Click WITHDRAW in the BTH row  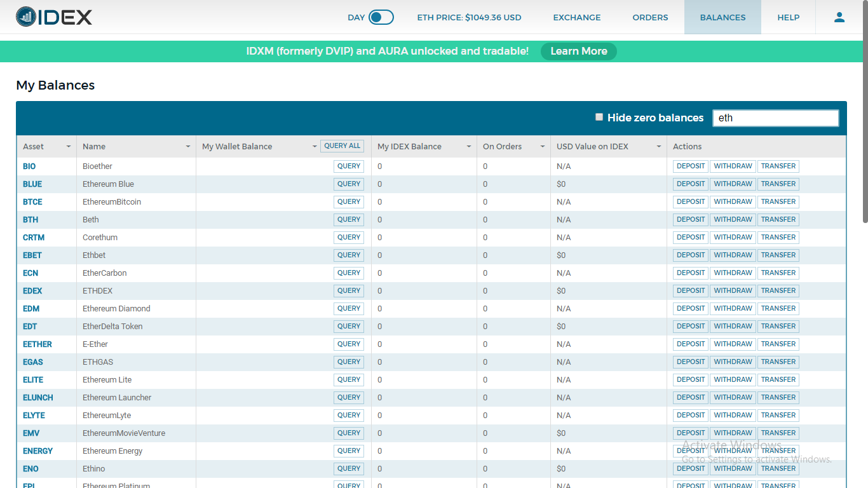733,220
